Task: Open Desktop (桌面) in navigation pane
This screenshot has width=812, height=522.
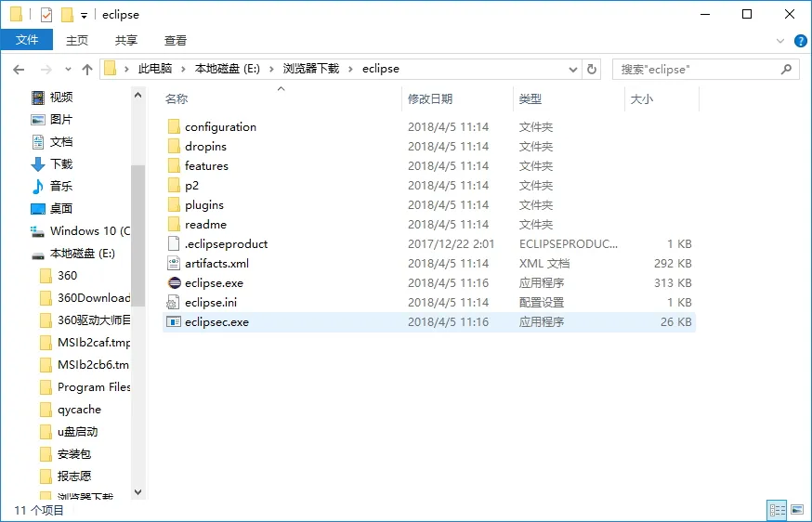Action: click(x=52, y=208)
